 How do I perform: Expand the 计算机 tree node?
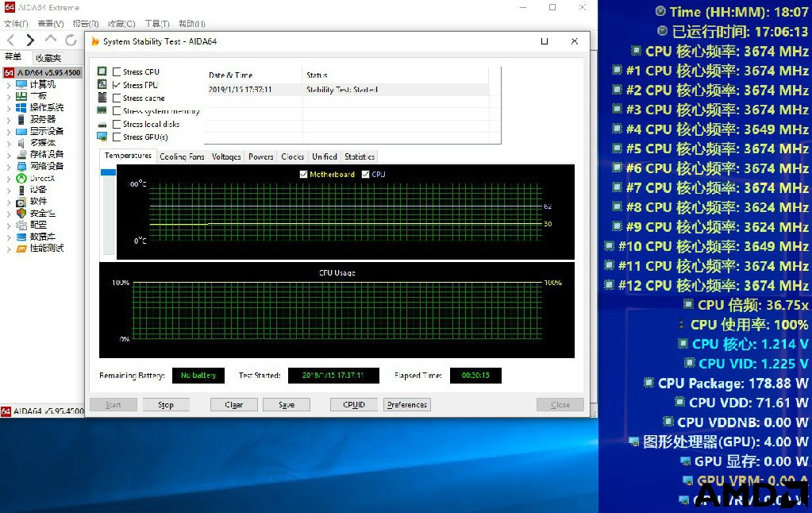point(8,85)
